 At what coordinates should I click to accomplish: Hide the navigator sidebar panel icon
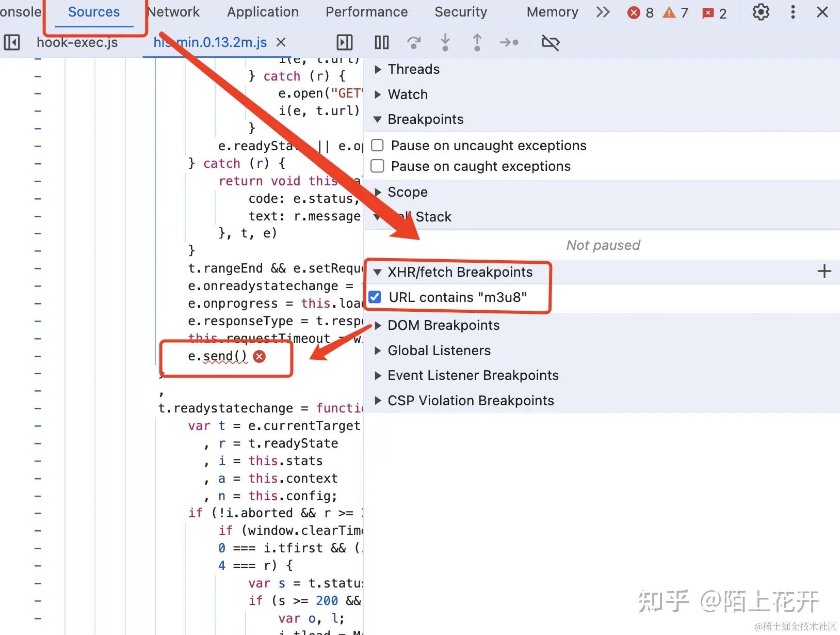coord(12,42)
